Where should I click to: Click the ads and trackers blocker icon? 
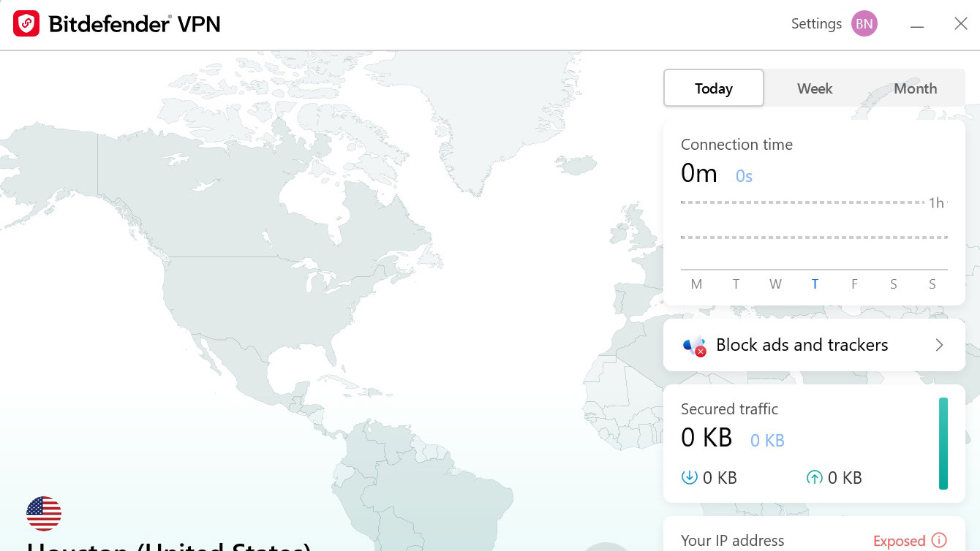(694, 346)
